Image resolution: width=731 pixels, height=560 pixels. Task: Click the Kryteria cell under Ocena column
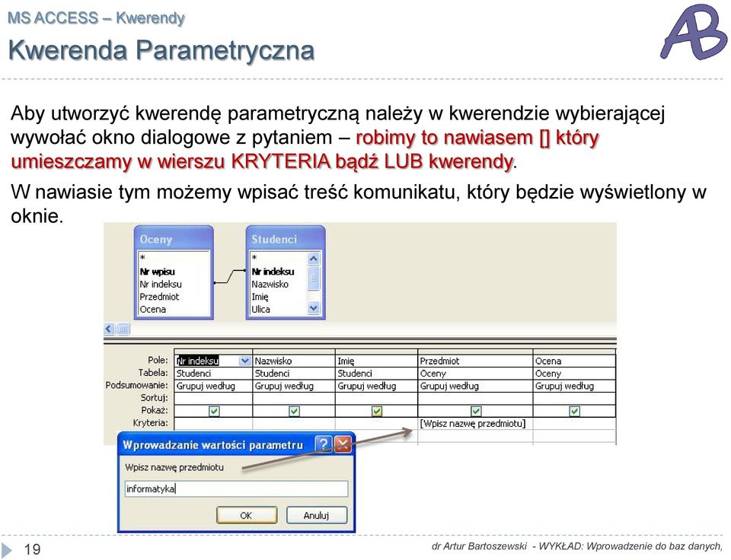point(574,424)
